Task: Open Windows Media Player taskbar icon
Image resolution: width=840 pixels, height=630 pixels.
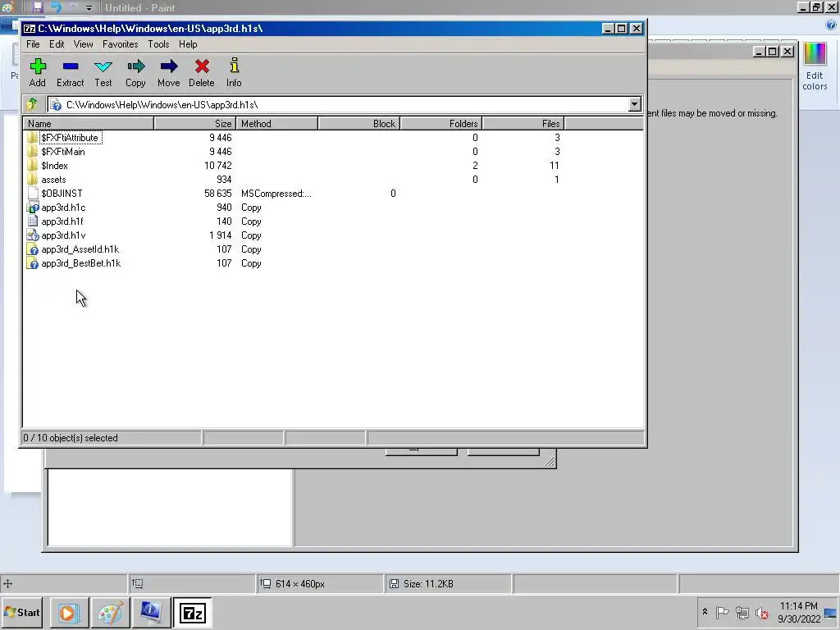Action: pyautogui.click(x=69, y=612)
